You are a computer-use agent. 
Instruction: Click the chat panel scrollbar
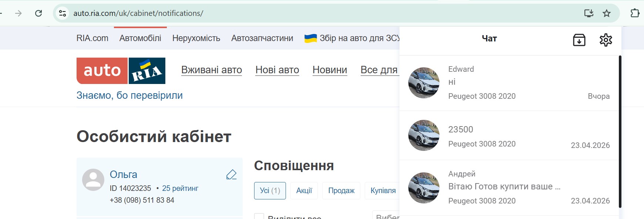click(x=620, y=132)
